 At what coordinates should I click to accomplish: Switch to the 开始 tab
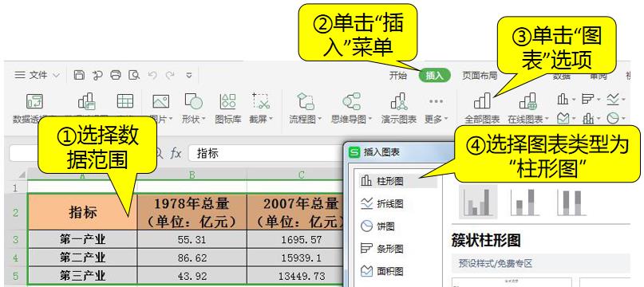click(397, 76)
